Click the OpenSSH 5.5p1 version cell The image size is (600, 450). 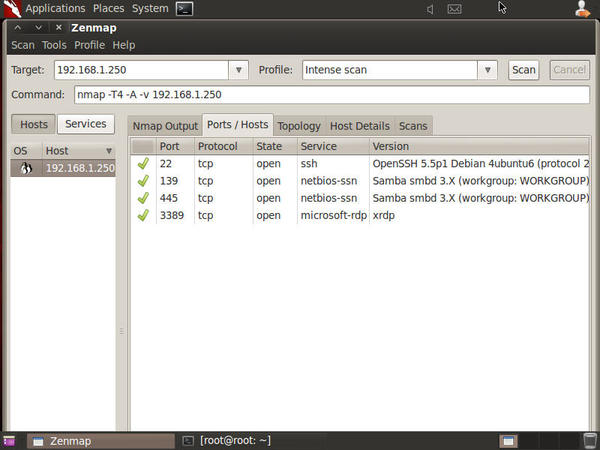pos(481,163)
